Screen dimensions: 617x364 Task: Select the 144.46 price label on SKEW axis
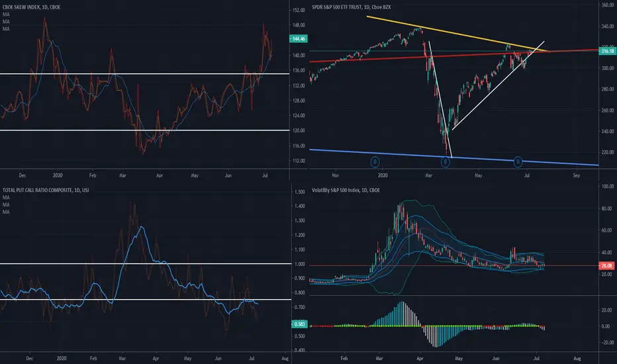(x=299, y=38)
